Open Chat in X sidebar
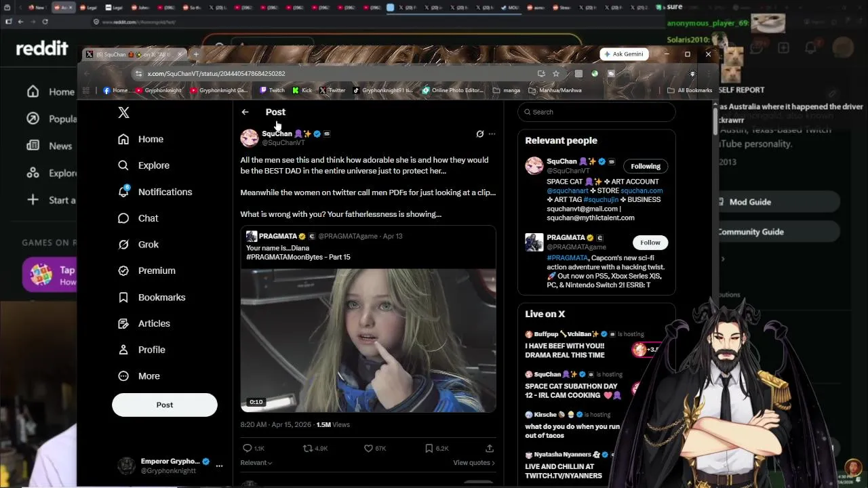Image resolution: width=868 pixels, height=488 pixels. tap(138, 218)
